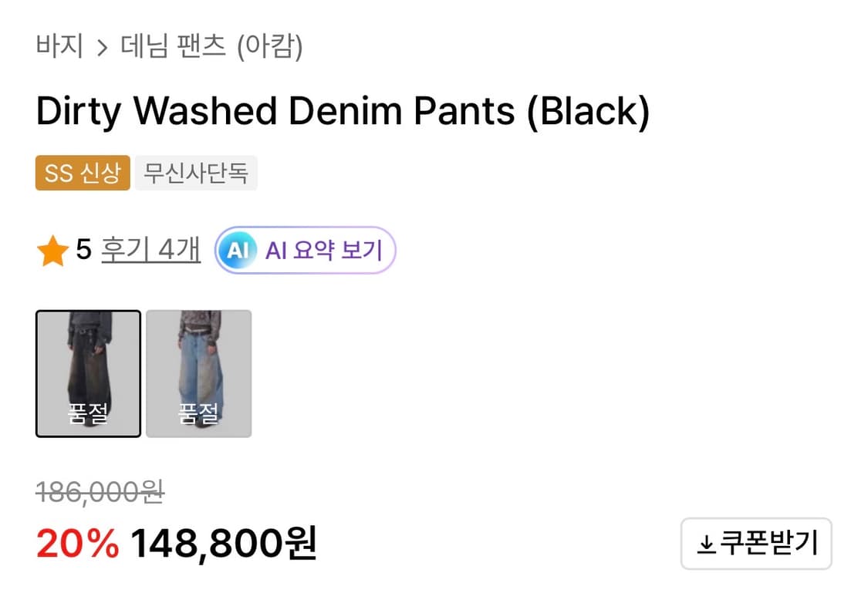Click the 148,800원 sale price
This screenshot has width=868, height=593.
(x=223, y=543)
